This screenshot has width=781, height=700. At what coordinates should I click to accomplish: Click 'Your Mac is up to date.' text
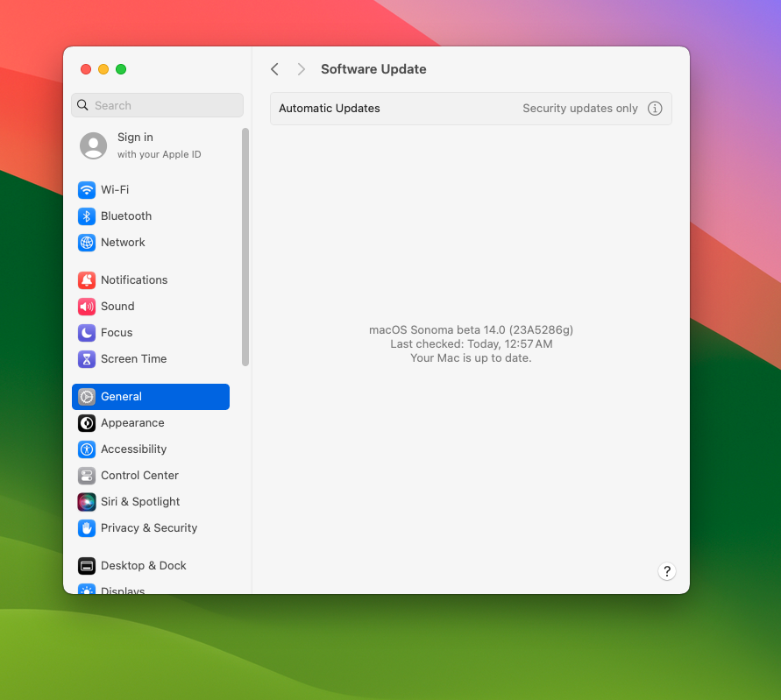coord(472,358)
